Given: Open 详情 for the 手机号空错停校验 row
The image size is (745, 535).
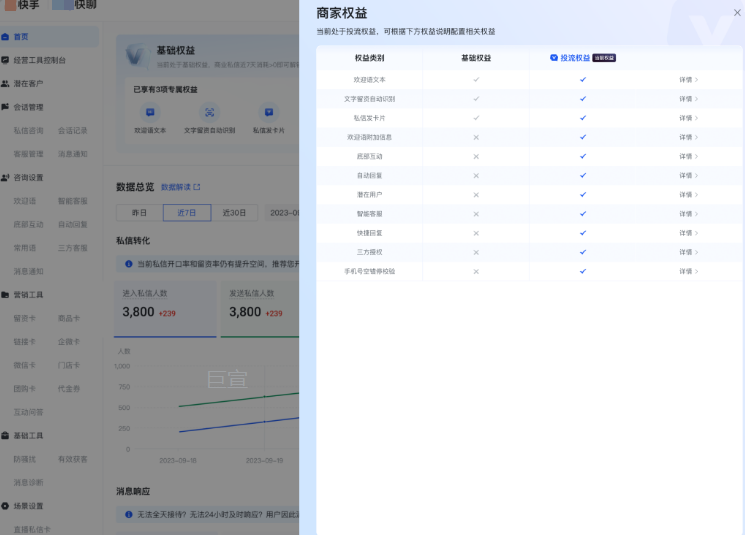Looking at the screenshot, I should pos(688,271).
